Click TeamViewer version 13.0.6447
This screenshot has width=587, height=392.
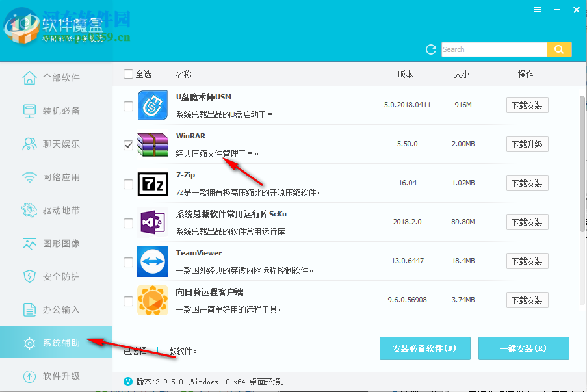[408, 261]
